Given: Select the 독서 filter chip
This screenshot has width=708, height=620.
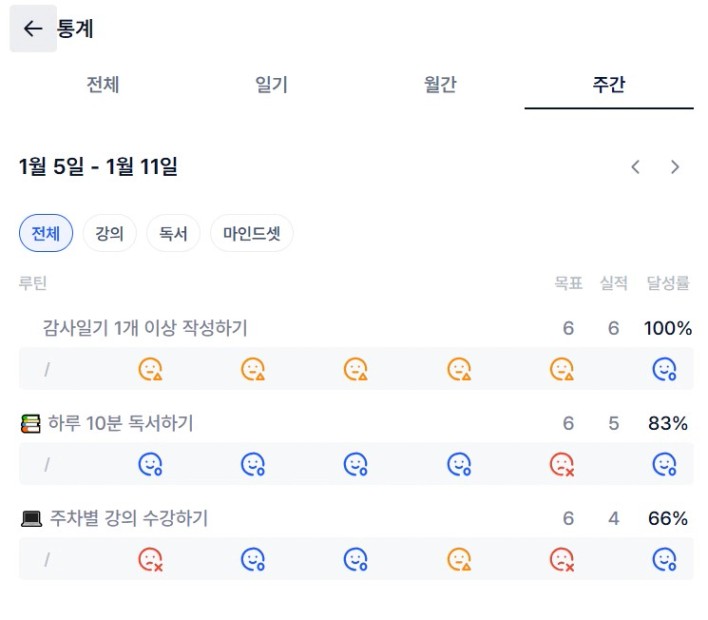Looking at the screenshot, I should (173, 234).
